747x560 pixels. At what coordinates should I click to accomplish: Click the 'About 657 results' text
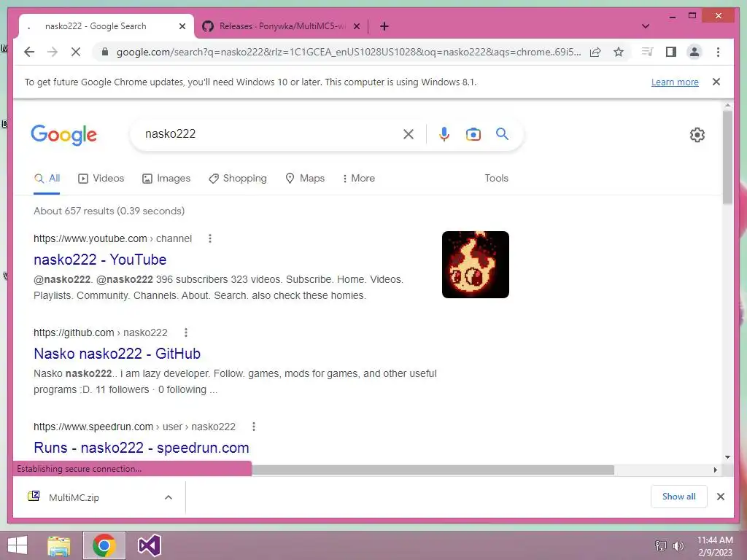[x=109, y=211]
